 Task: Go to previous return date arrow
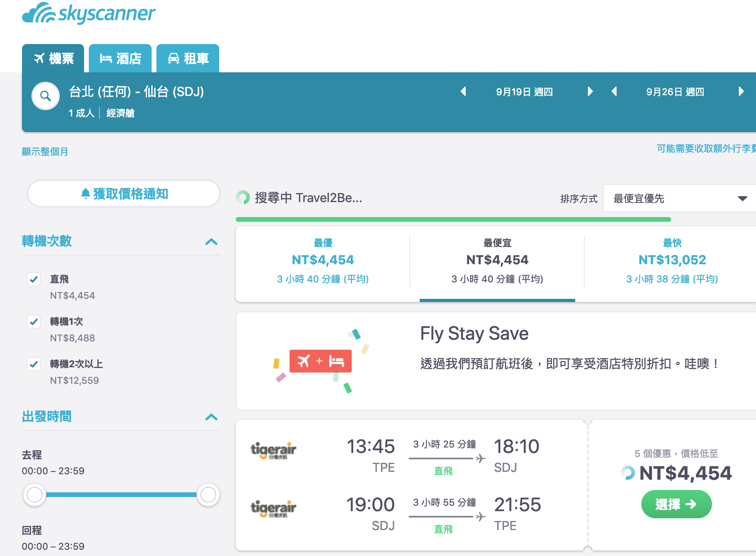[615, 92]
